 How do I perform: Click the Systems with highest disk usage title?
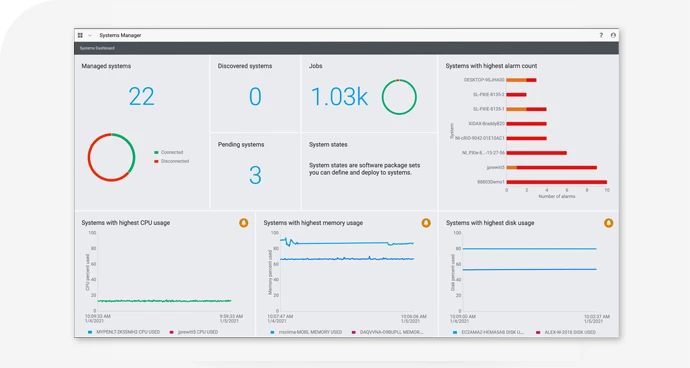(x=490, y=223)
